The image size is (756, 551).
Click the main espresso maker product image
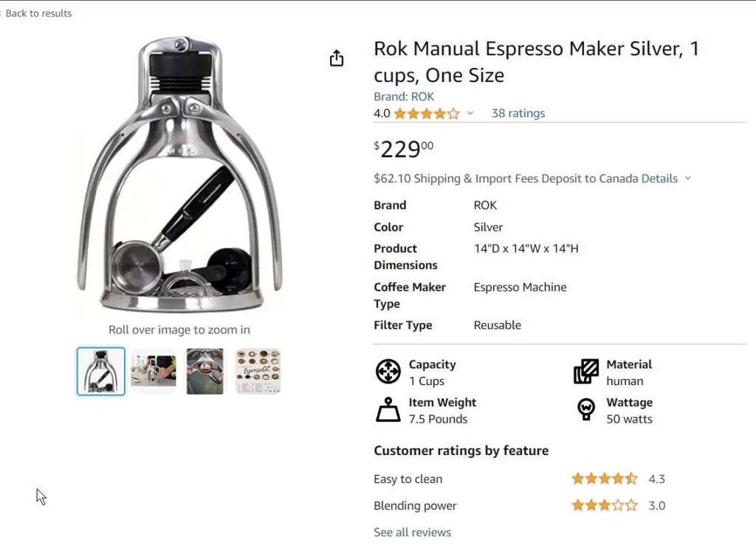tap(180, 174)
